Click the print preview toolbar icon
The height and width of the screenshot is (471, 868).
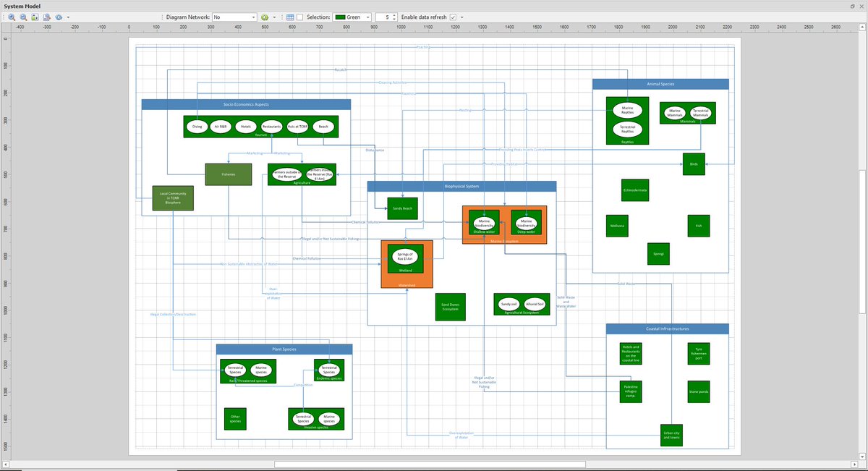pos(46,17)
